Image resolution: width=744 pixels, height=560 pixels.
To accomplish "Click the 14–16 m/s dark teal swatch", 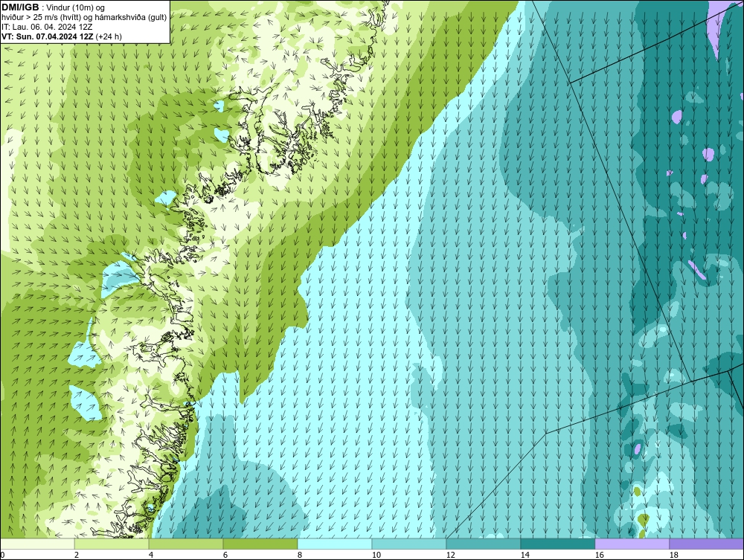I will [x=557, y=544].
